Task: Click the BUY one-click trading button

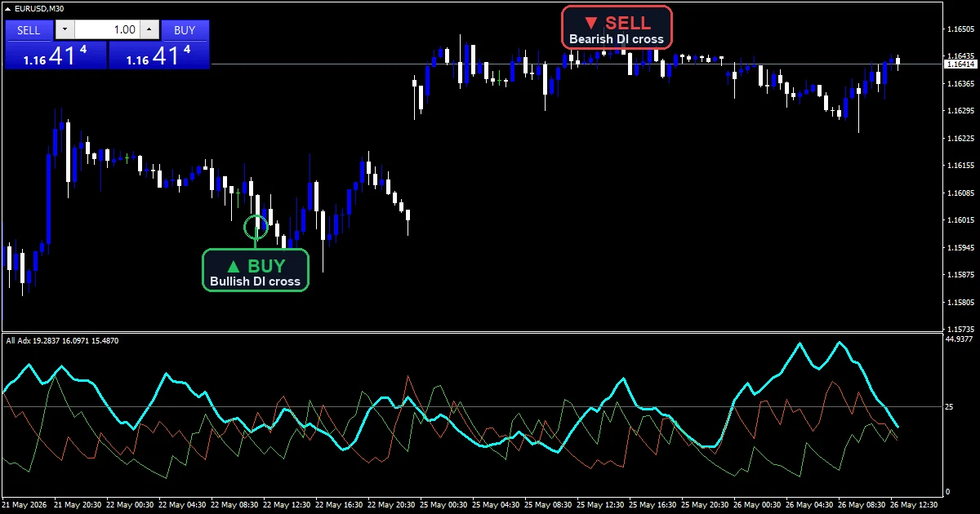Action: 185,30
